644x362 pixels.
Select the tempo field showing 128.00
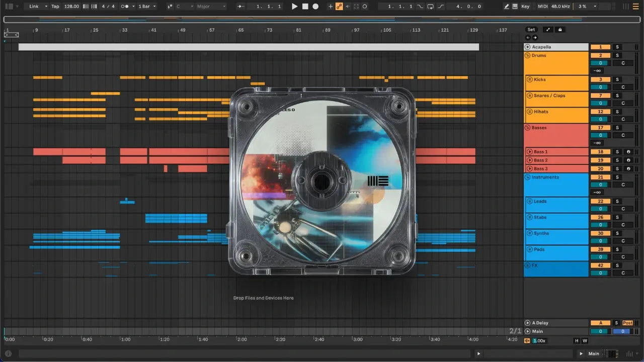72,7
